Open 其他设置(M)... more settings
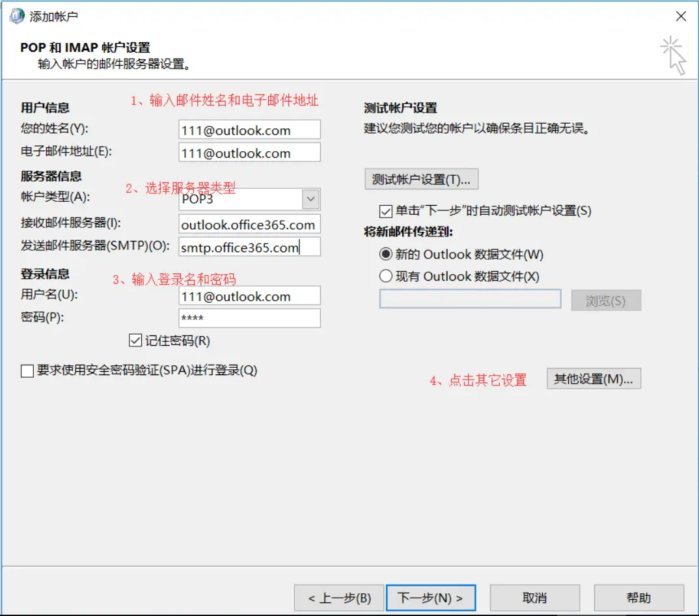This screenshot has width=699, height=616. coord(594,379)
